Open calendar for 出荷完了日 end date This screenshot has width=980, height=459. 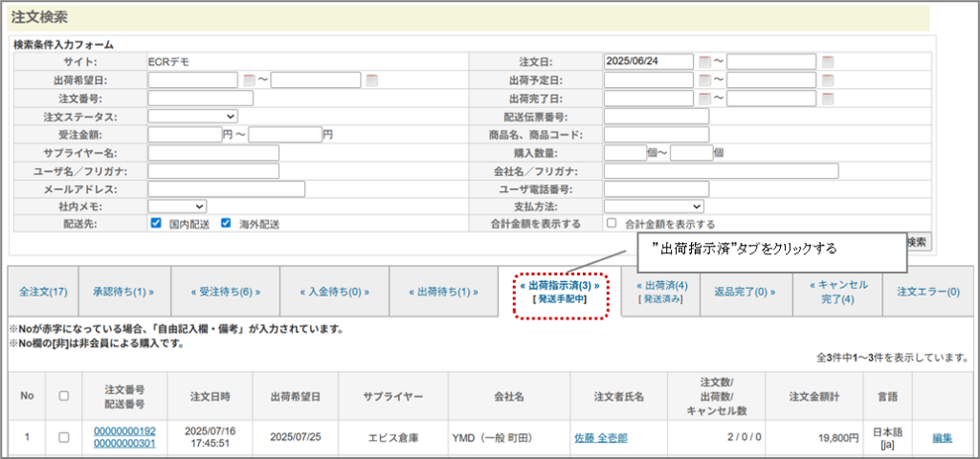point(827,98)
